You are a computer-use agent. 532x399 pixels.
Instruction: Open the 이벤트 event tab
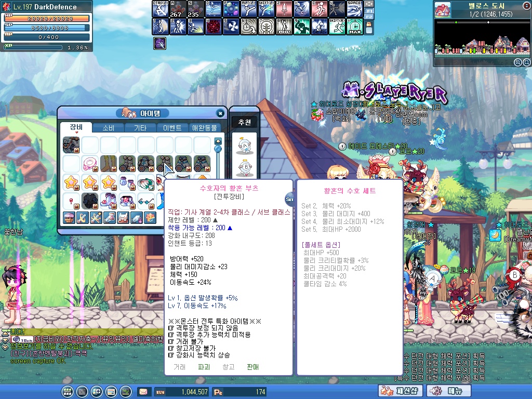point(172,128)
